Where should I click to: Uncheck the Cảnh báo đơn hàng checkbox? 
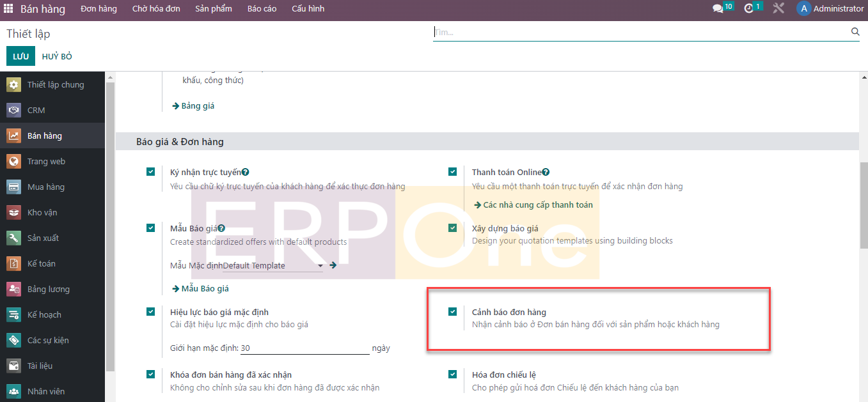453,312
